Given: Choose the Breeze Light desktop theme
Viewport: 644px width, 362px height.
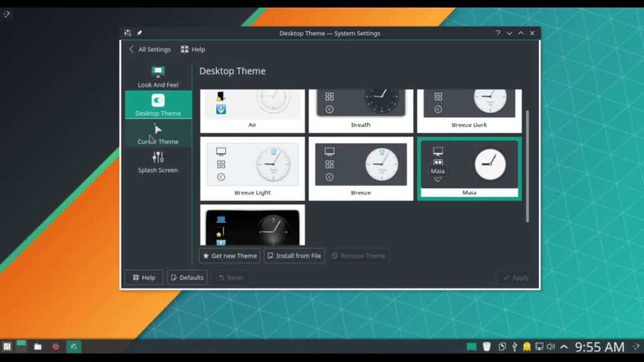Looking at the screenshot, I should (x=253, y=168).
